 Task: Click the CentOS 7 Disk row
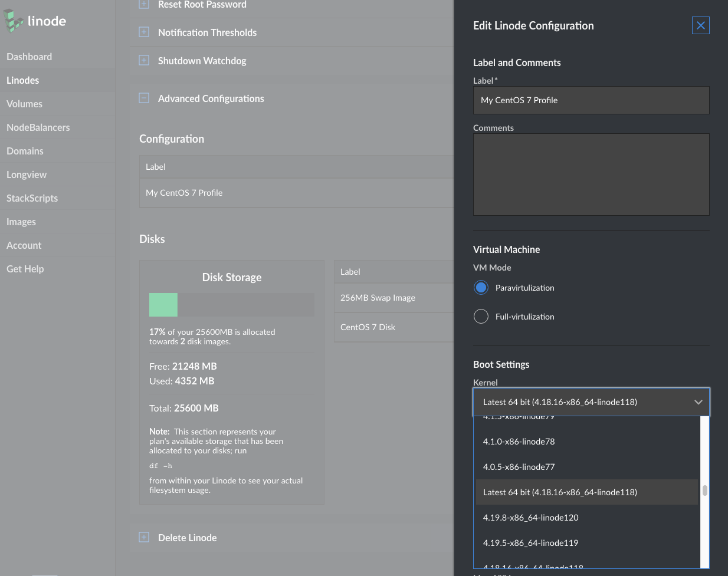[393, 327]
